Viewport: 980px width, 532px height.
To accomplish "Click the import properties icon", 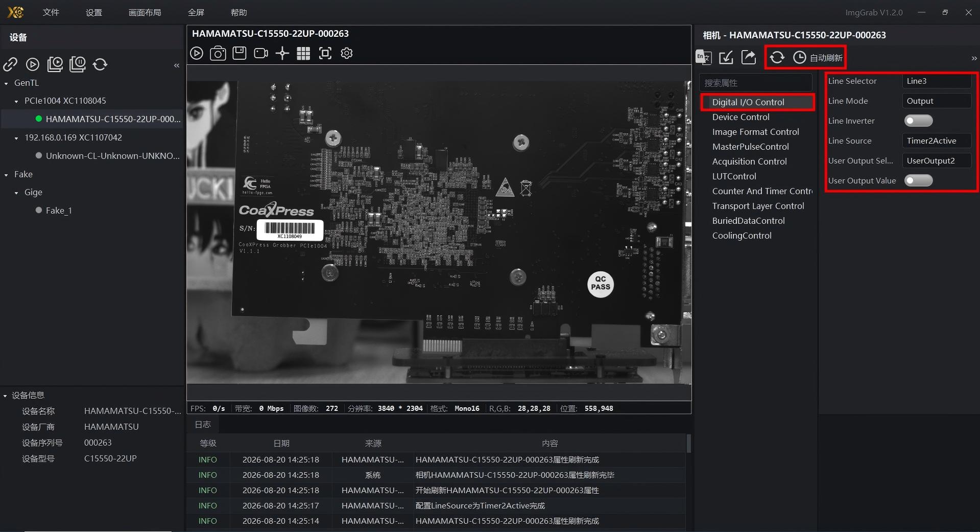I will (x=726, y=57).
